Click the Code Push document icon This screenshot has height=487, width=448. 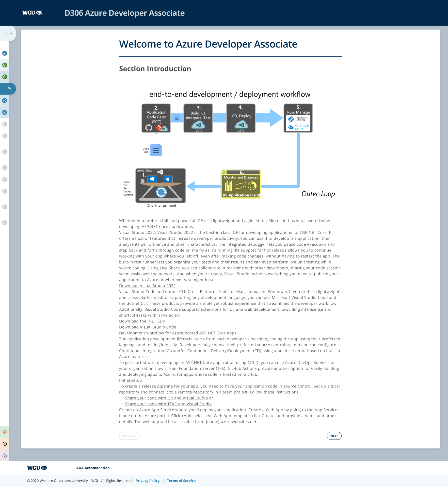pos(156,150)
